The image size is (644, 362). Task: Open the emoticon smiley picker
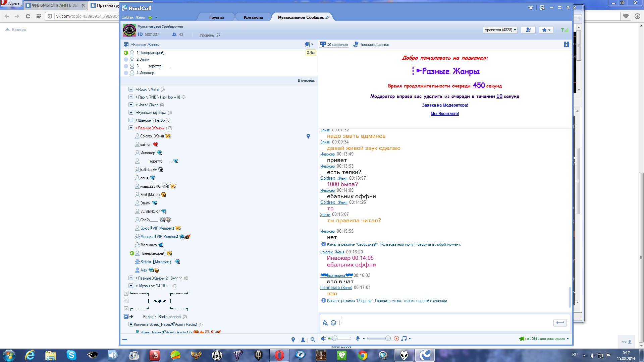click(333, 323)
